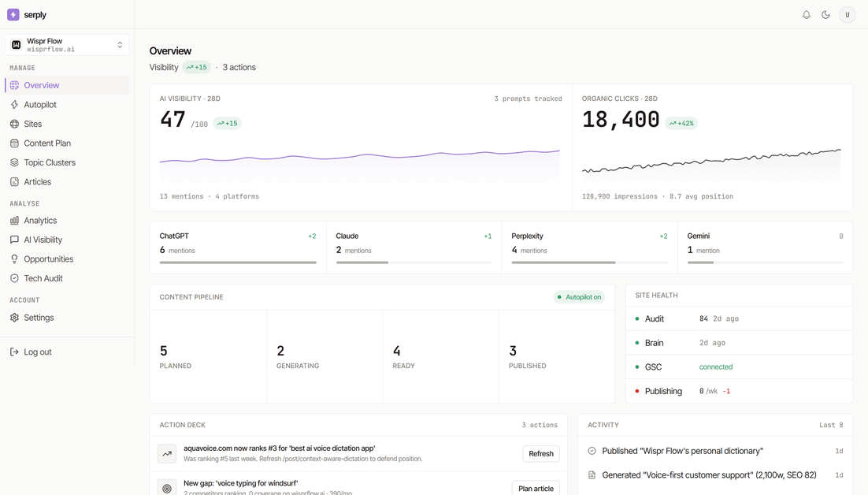
Task: Open the Autopilot menu label
Action: coord(40,105)
